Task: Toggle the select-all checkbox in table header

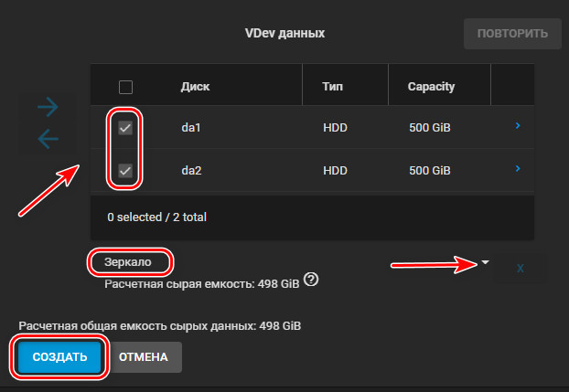Action: tap(125, 87)
